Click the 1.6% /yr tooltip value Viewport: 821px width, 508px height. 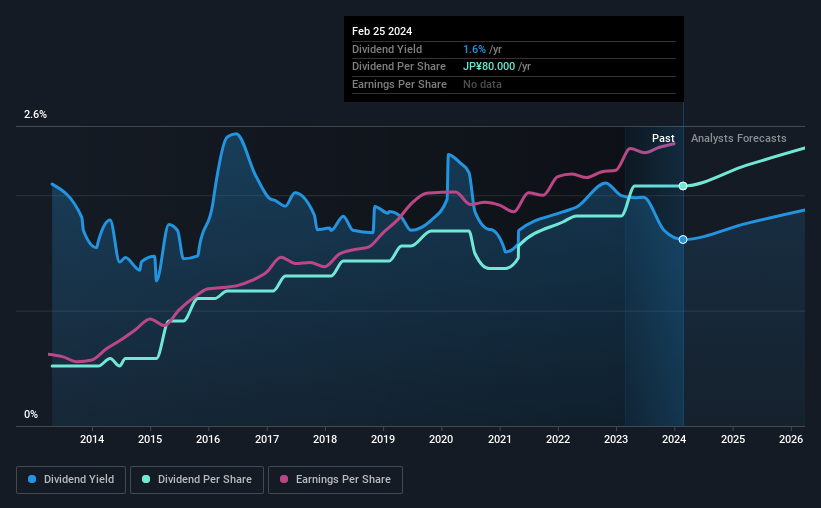(482, 49)
